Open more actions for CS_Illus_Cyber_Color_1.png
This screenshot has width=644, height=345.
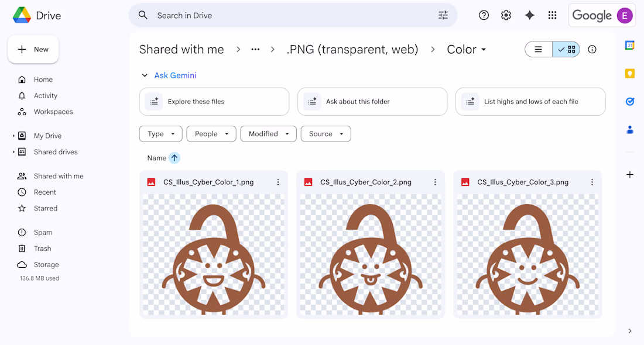coord(278,182)
